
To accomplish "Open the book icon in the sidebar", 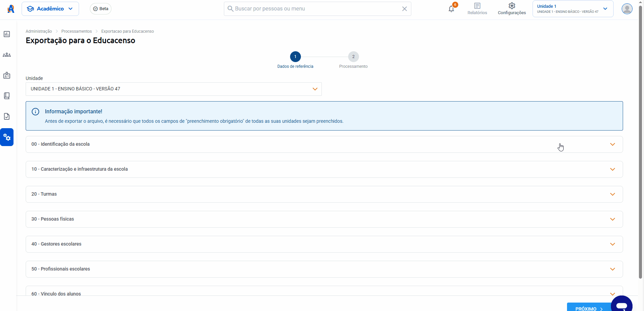I will coord(7,96).
